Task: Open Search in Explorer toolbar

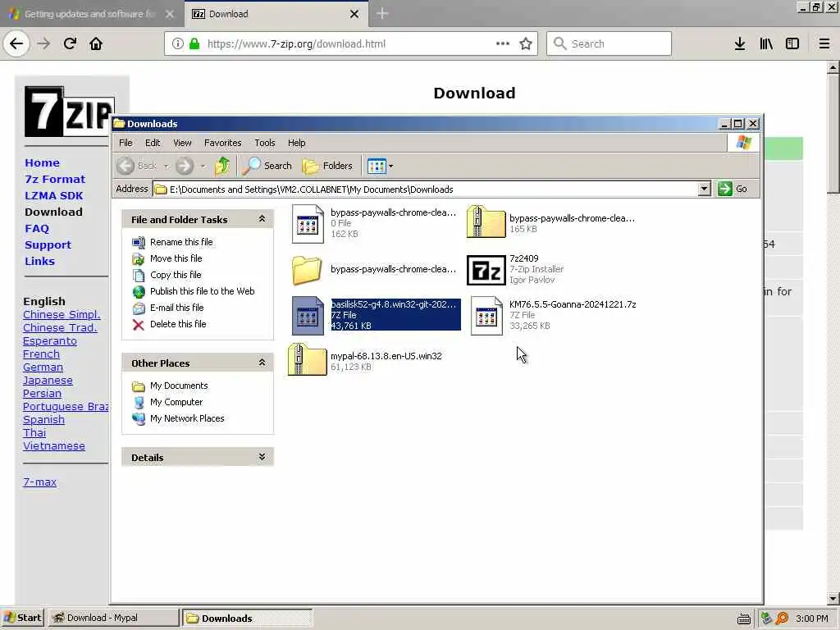Action: (267, 166)
